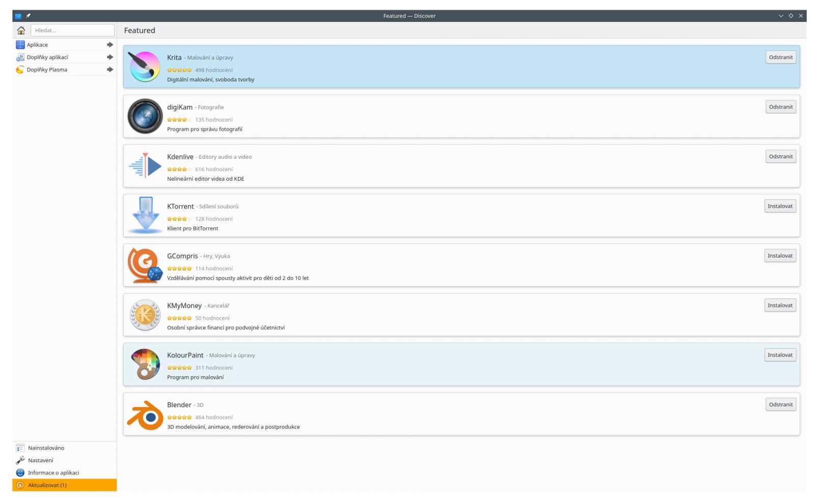This screenshot has height=504, width=815.
Task: Open the digiKam app title
Action: click(x=180, y=107)
